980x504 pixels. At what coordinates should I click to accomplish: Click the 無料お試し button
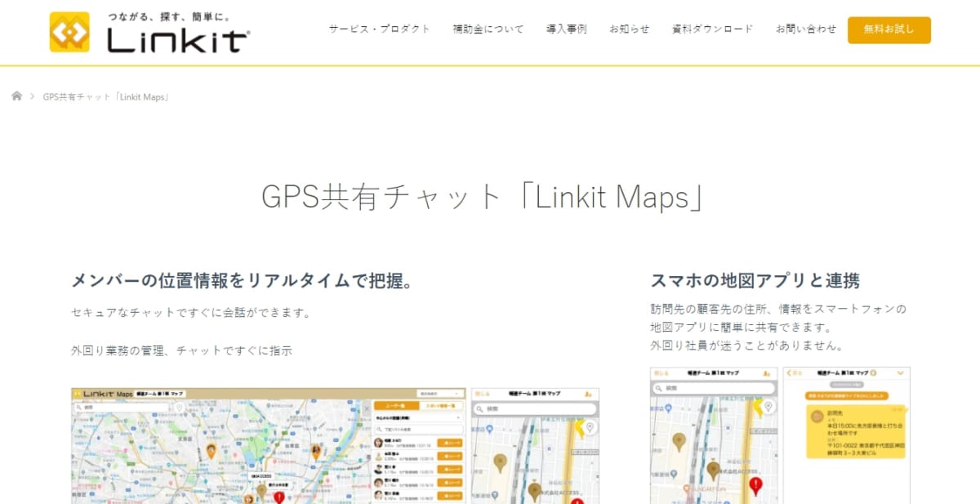click(x=889, y=29)
